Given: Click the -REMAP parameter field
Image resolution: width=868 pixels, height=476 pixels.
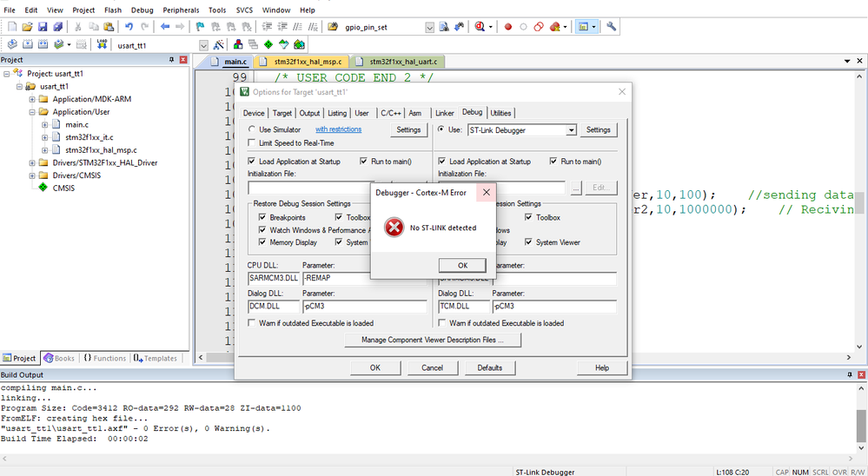Looking at the screenshot, I should pyautogui.click(x=336, y=278).
